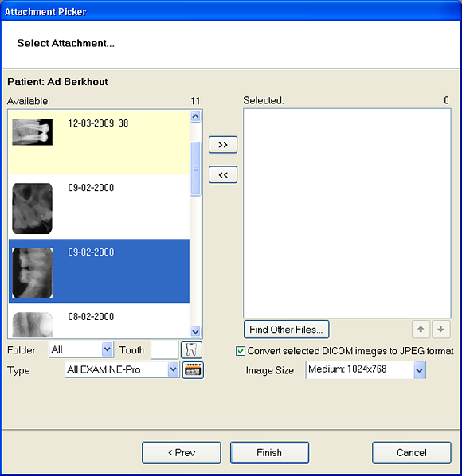Select the first 09-02-2000 x-ray entry
The image size is (462, 476).
coord(99,207)
